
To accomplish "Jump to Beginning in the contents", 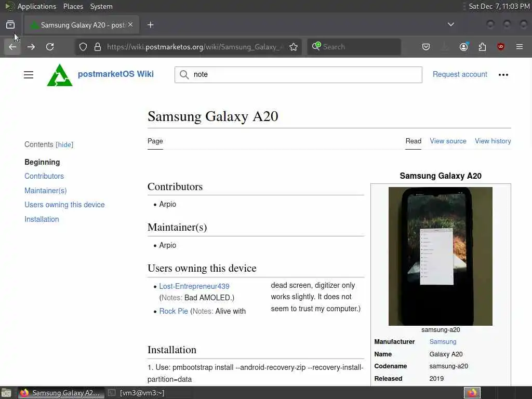I will [x=42, y=162].
